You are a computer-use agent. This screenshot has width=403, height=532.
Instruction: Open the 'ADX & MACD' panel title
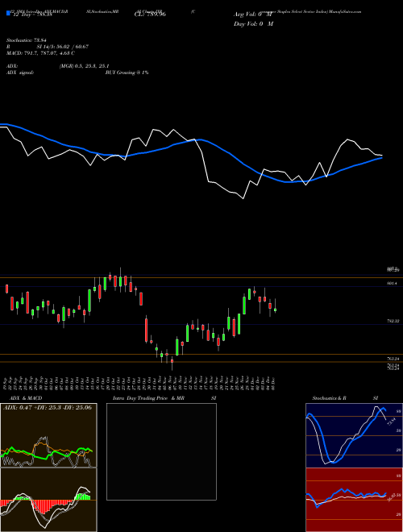pos(26,398)
